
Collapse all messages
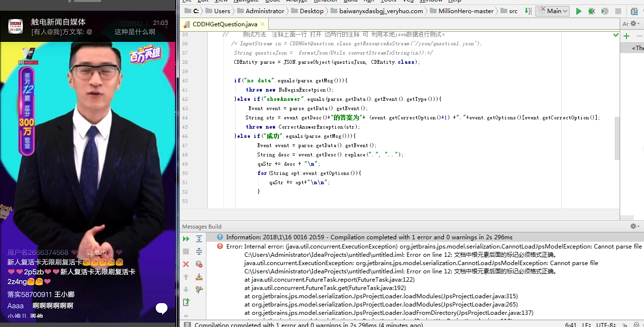click(x=199, y=251)
